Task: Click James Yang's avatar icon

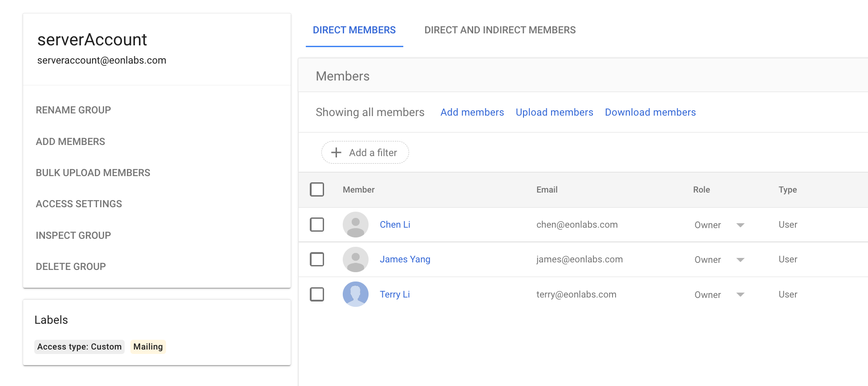Action: point(355,259)
